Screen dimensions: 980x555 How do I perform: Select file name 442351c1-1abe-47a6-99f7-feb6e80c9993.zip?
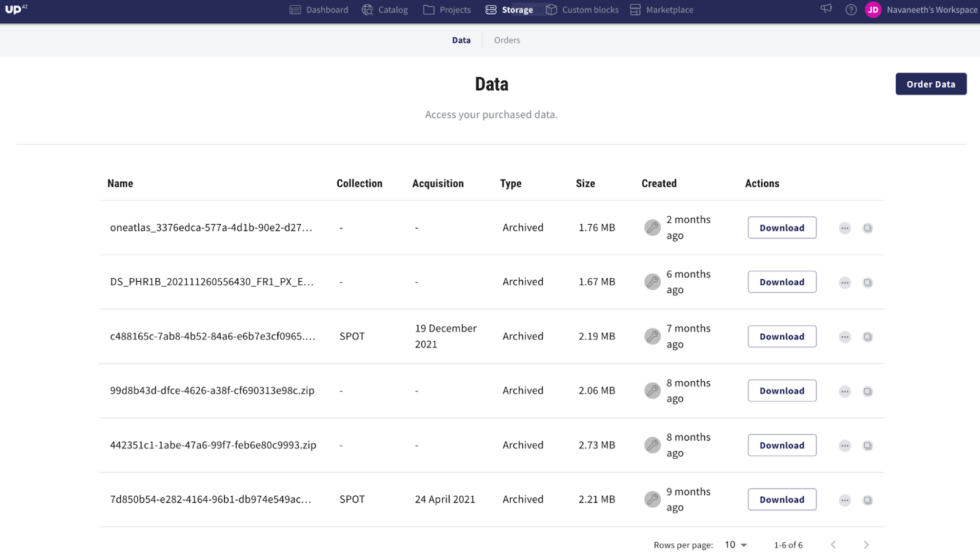coord(213,445)
